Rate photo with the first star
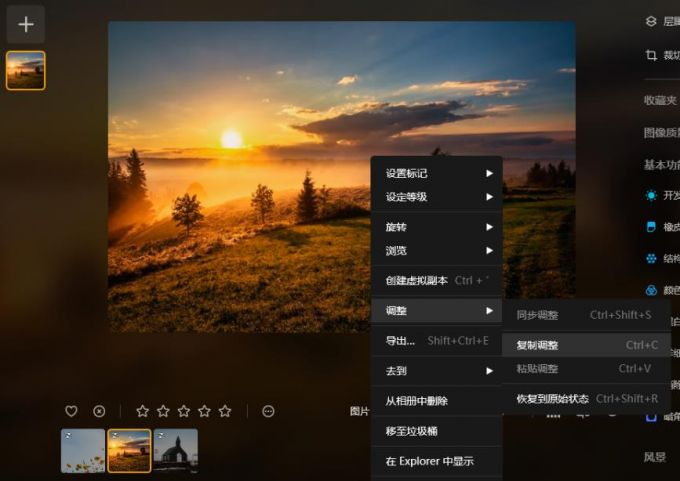Viewport: 680px width, 481px height. point(142,411)
